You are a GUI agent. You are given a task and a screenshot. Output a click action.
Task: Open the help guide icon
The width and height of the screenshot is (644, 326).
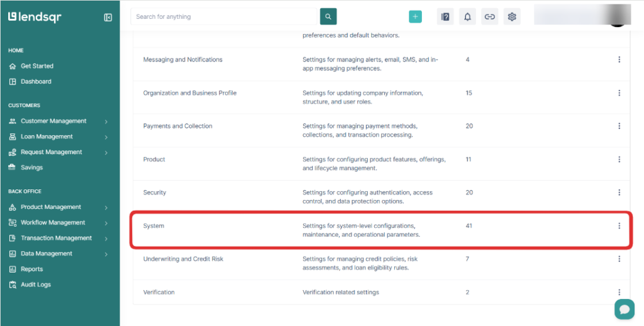tap(445, 16)
